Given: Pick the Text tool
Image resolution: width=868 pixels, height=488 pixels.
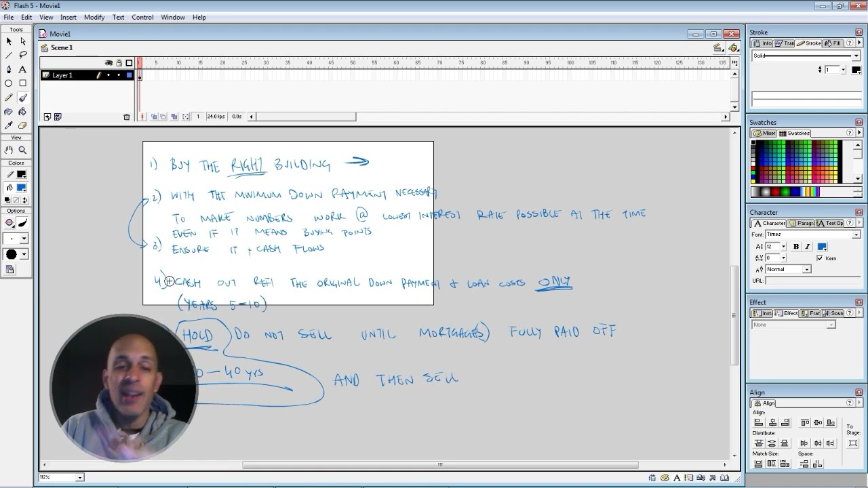Looking at the screenshot, I should coord(22,69).
